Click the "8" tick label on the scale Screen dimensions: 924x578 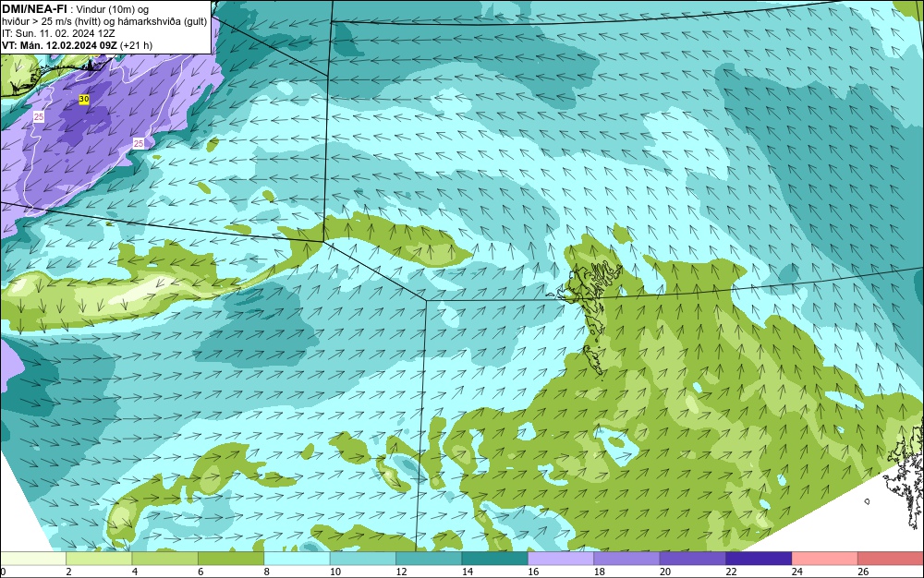point(267,572)
